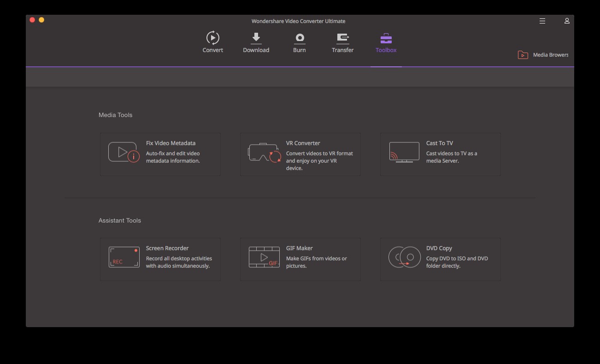
Task: Minimize the window with yellow button
Action: tap(41, 20)
